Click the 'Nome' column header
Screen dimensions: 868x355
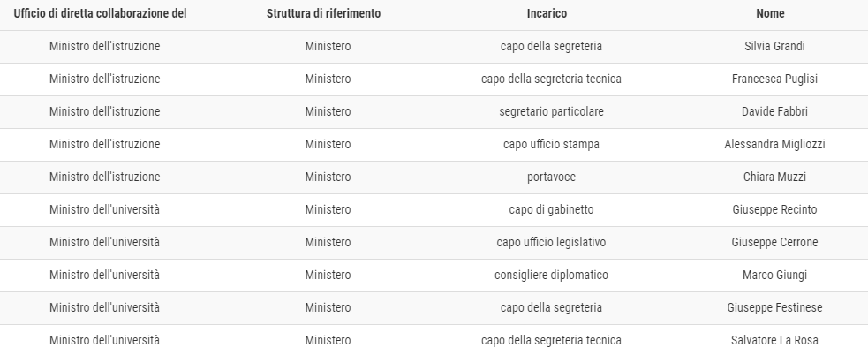770,13
